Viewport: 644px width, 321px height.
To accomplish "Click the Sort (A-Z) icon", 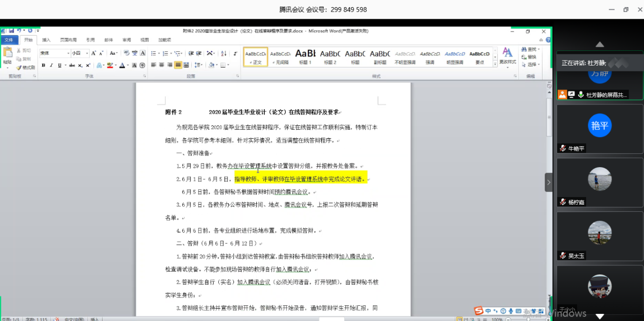I will click(x=223, y=53).
